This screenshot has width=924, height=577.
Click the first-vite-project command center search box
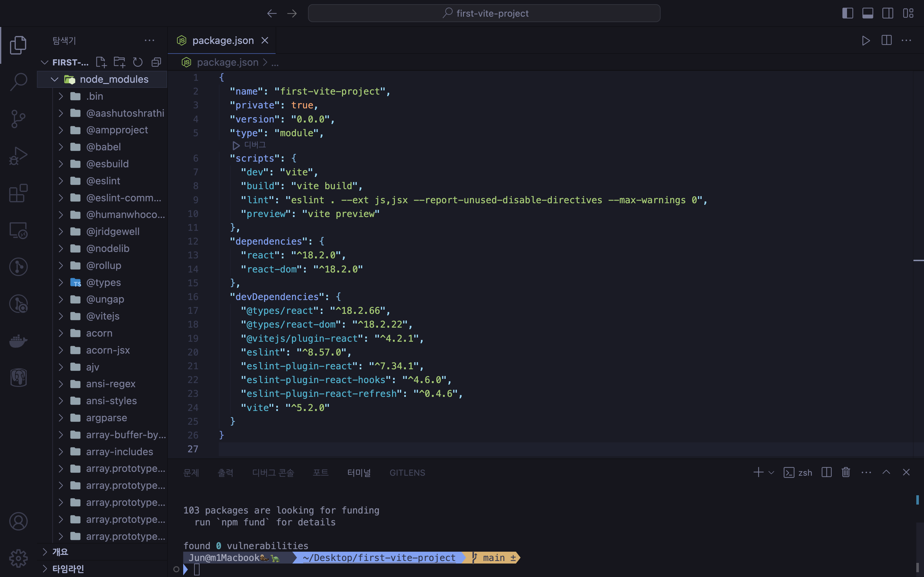(x=484, y=13)
